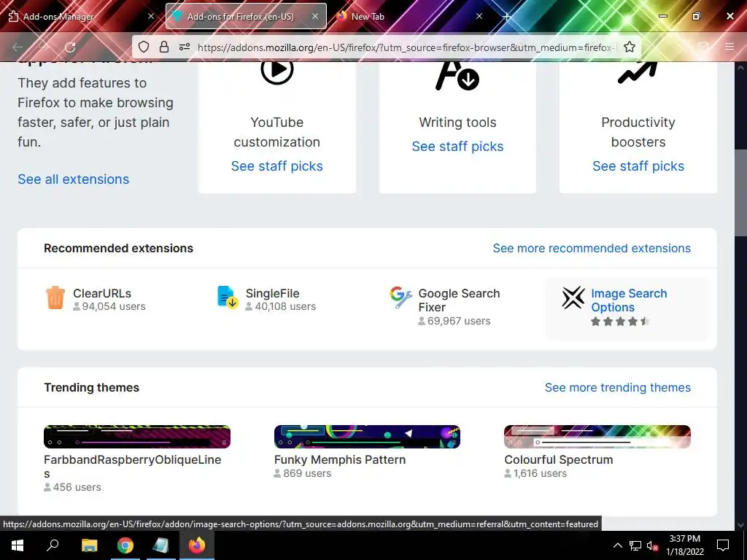Open the Firefox hamburger menu

coord(729,47)
